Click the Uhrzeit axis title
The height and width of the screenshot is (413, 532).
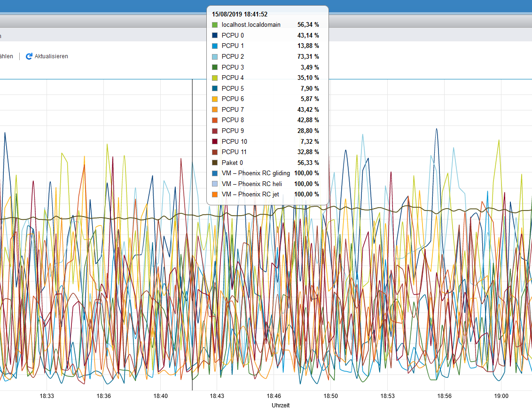[281, 405]
